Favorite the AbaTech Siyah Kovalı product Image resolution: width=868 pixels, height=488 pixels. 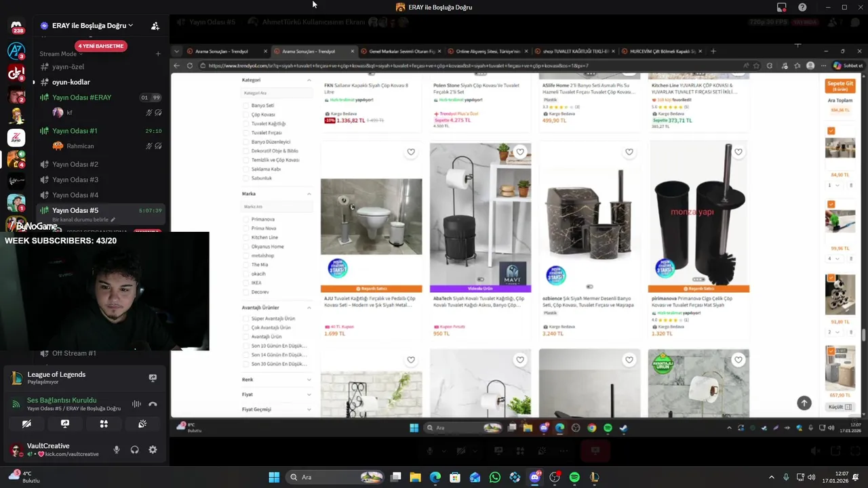tap(520, 152)
